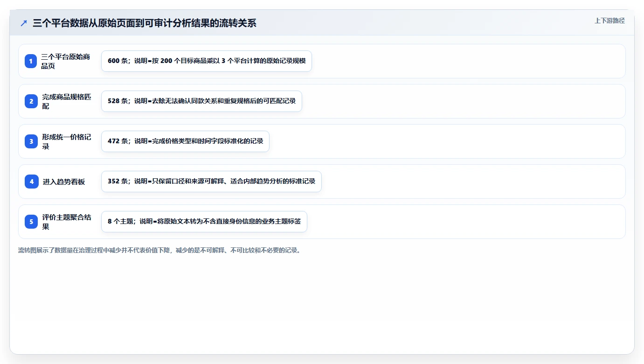The width and height of the screenshot is (644, 364).
Task: Click the footnote starting with 流转图展示了数据量
Action: click(x=161, y=250)
